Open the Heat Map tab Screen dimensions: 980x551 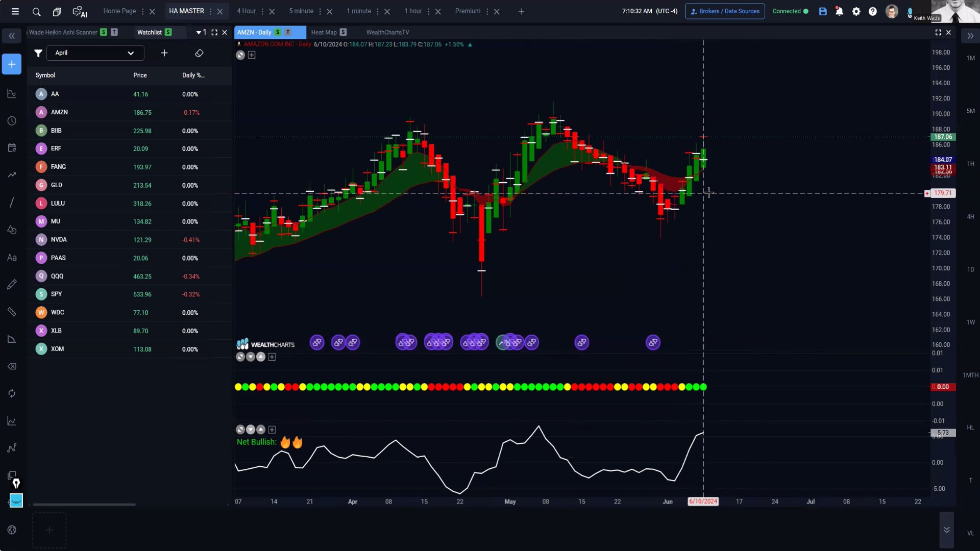tap(324, 32)
